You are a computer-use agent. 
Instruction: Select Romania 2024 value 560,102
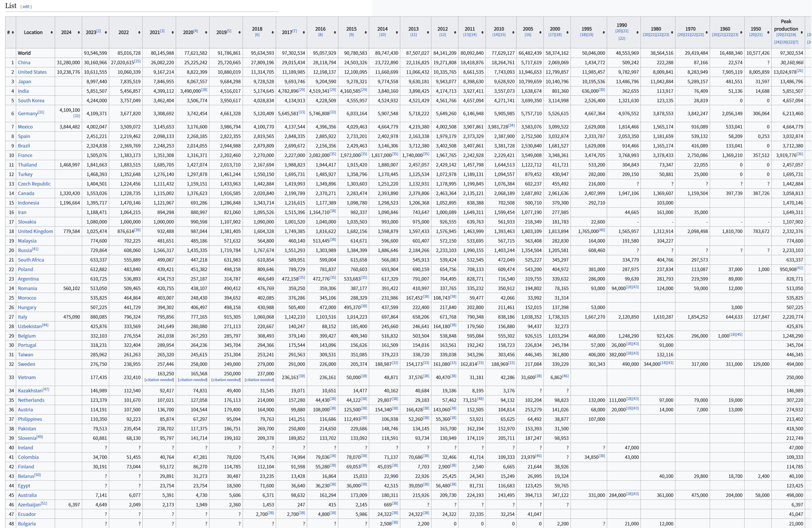click(x=72, y=289)
